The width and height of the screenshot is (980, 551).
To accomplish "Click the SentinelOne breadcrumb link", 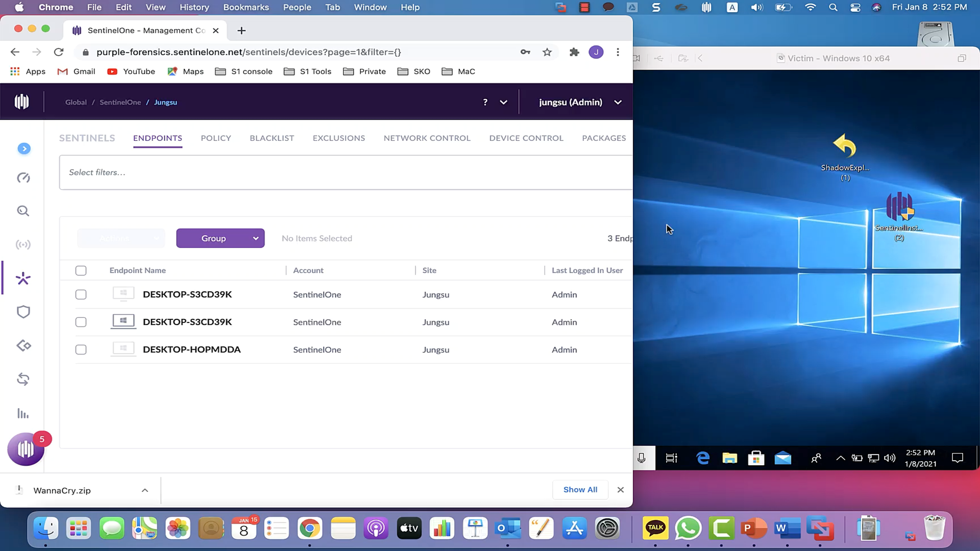I will [120, 102].
